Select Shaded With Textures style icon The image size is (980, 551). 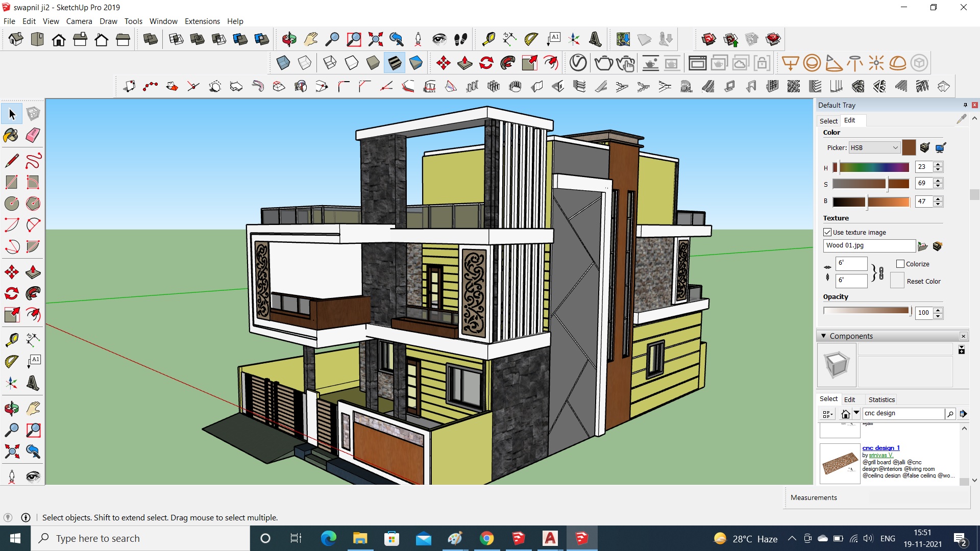point(395,63)
